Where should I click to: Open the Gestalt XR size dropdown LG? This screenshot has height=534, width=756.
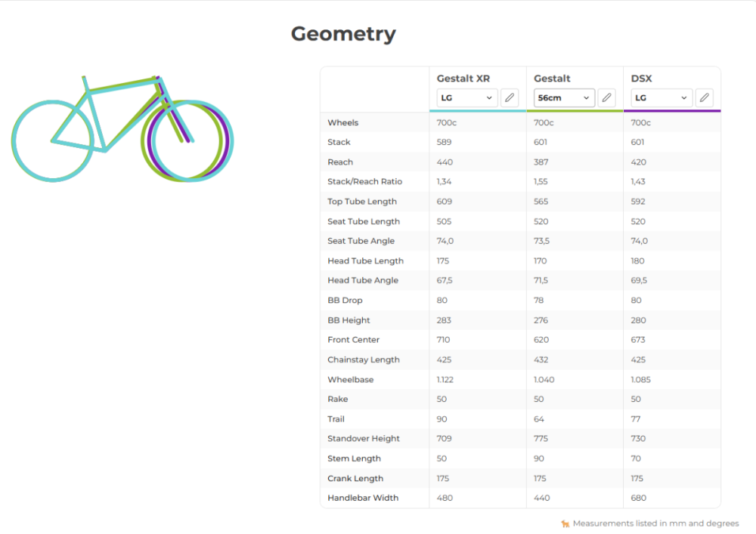click(x=466, y=97)
